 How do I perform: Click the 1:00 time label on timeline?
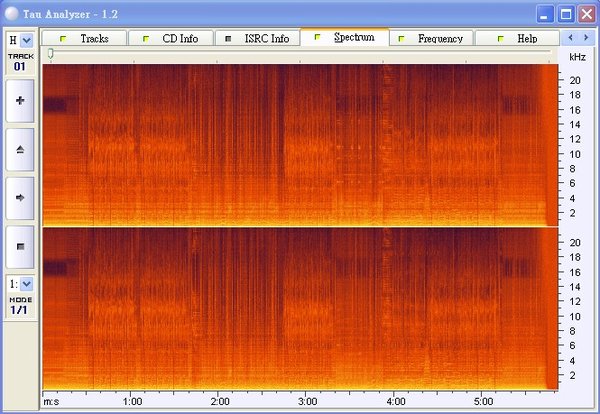point(133,401)
